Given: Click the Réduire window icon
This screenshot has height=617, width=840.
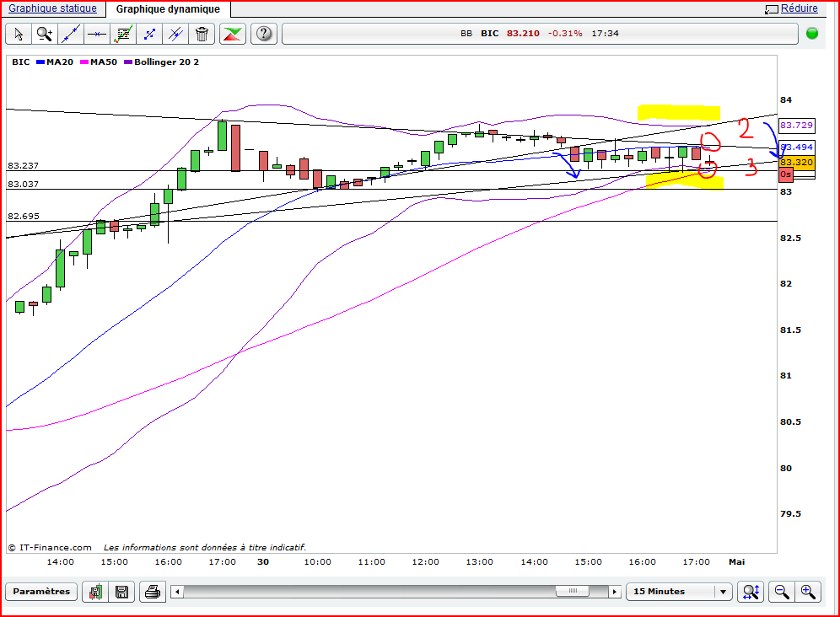Looking at the screenshot, I should click(772, 9).
